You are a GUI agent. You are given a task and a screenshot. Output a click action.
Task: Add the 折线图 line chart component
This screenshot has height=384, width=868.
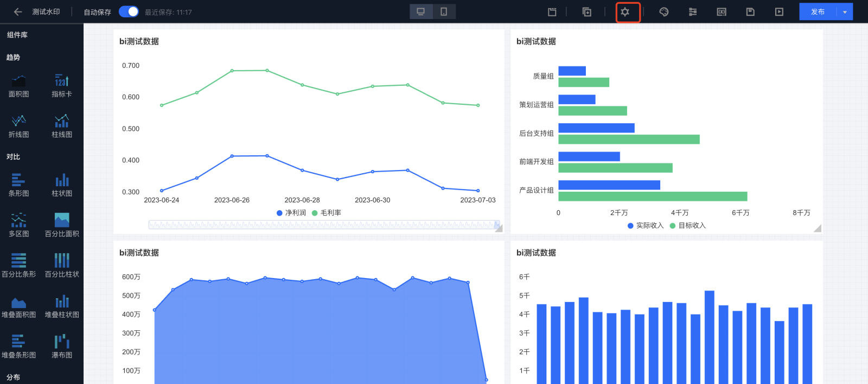19,125
